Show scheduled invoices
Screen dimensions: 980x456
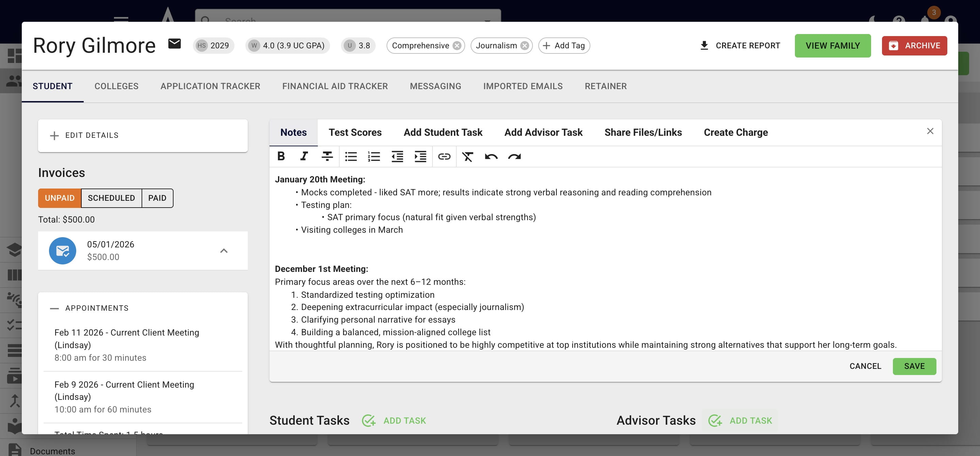(112, 198)
